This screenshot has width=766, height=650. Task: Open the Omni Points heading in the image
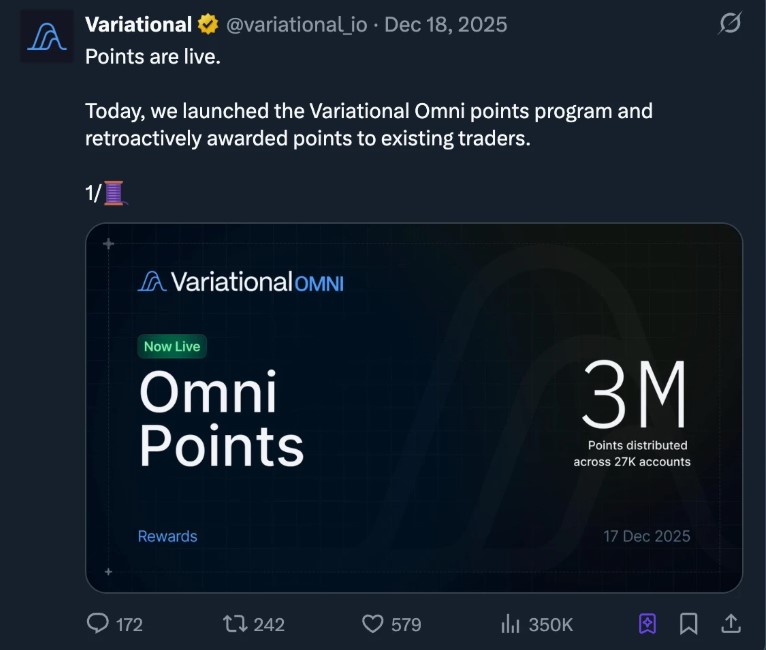[x=221, y=418]
